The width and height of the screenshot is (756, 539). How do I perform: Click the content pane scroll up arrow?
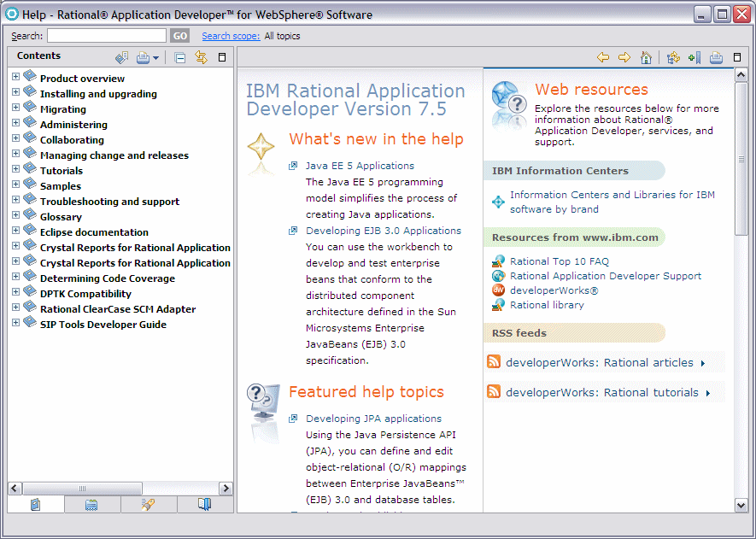coord(741,74)
